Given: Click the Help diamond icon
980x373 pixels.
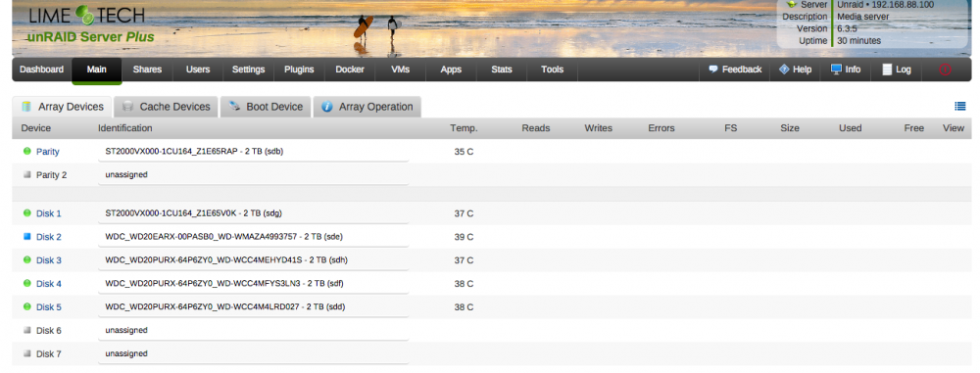Looking at the screenshot, I should (x=784, y=70).
